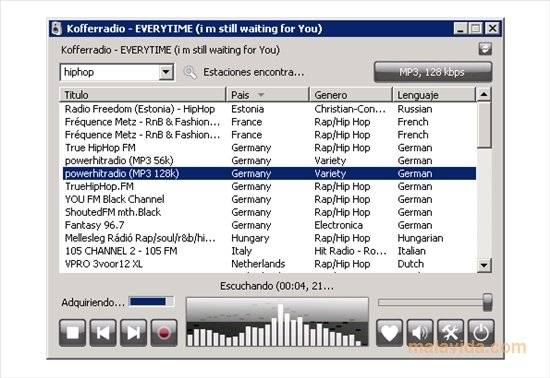The height and width of the screenshot is (378, 550).
Task: Sort by the Titulo column header
Action: [143, 95]
